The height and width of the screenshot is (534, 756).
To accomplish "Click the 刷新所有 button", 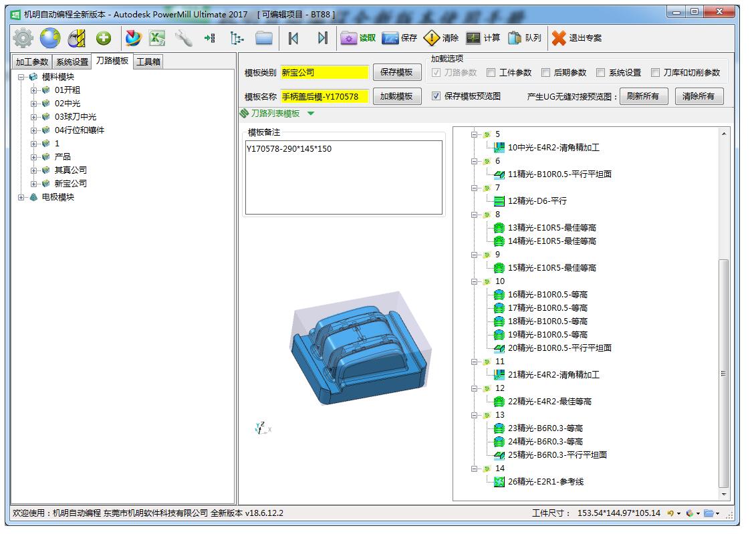I will pyautogui.click(x=643, y=96).
